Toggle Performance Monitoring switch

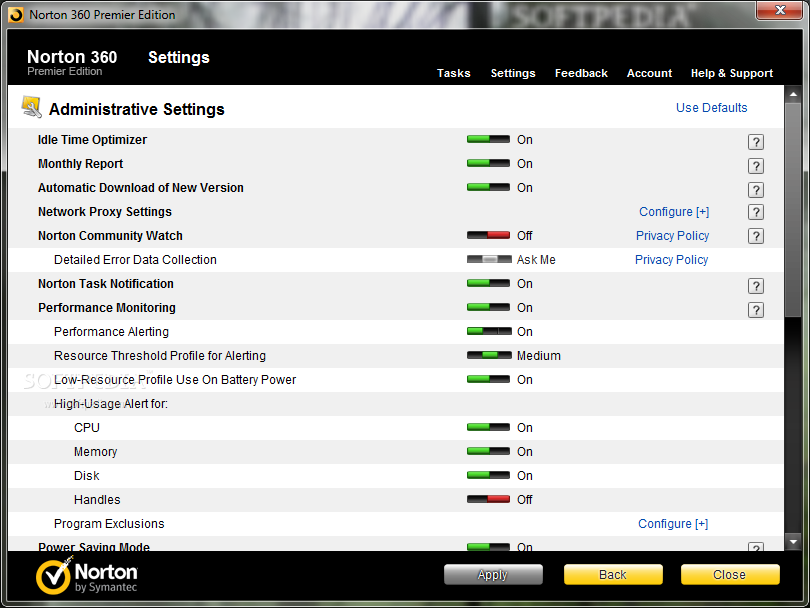488,307
